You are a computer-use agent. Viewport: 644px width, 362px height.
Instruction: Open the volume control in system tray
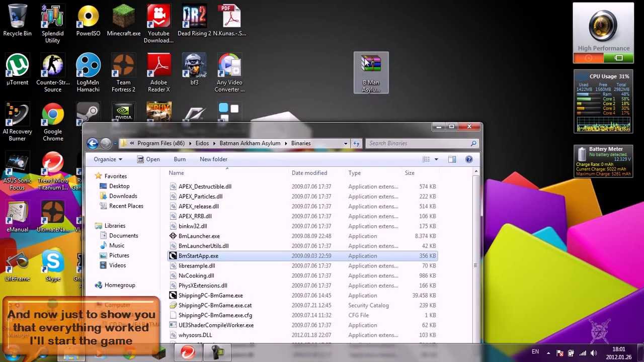(594, 353)
